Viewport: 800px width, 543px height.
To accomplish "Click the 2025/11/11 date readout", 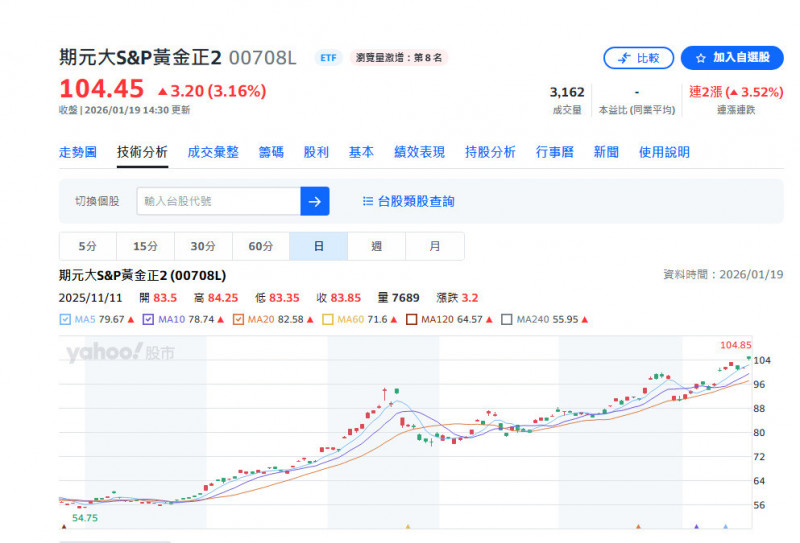I will coord(90,298).
